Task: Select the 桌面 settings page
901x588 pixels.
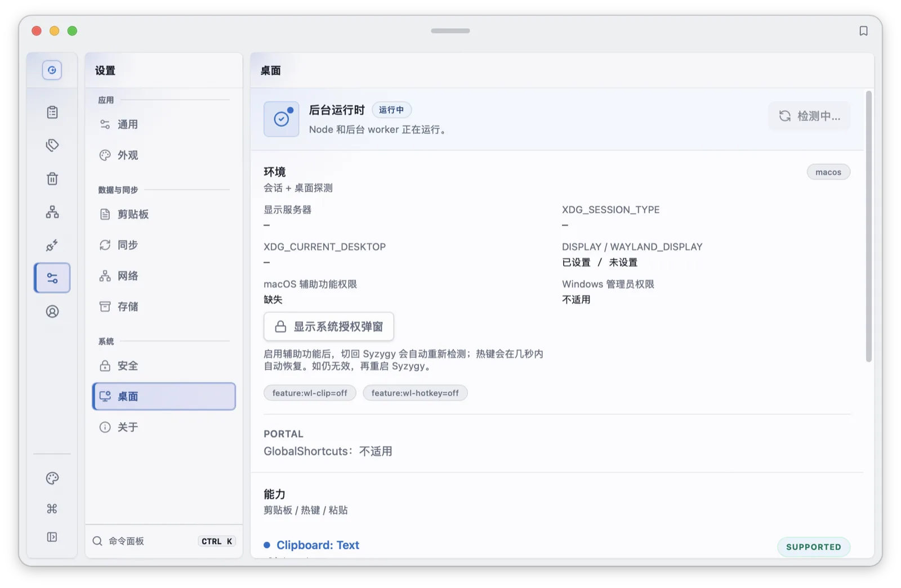Action: pos(164,397)
